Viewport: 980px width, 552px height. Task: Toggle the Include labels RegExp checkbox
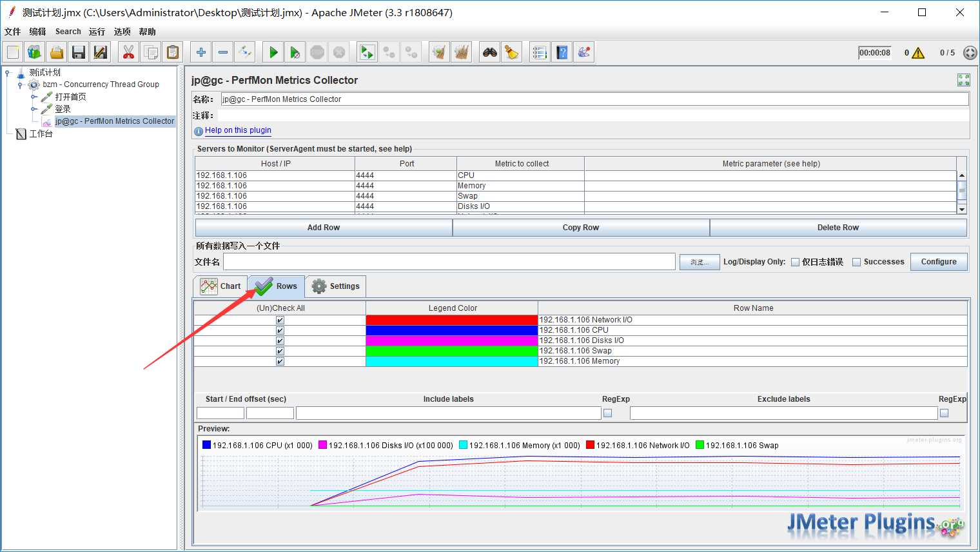[x=607, y=413]
